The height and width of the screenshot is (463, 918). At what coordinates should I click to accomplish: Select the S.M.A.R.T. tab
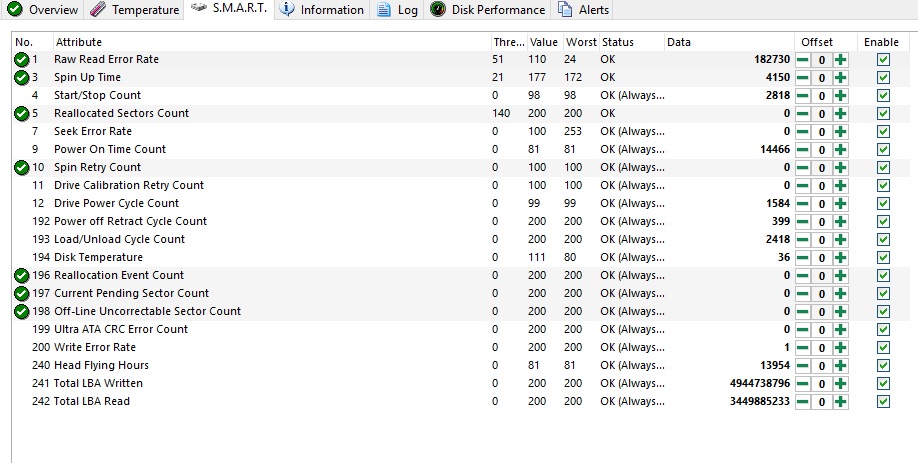tap(230, 9)
